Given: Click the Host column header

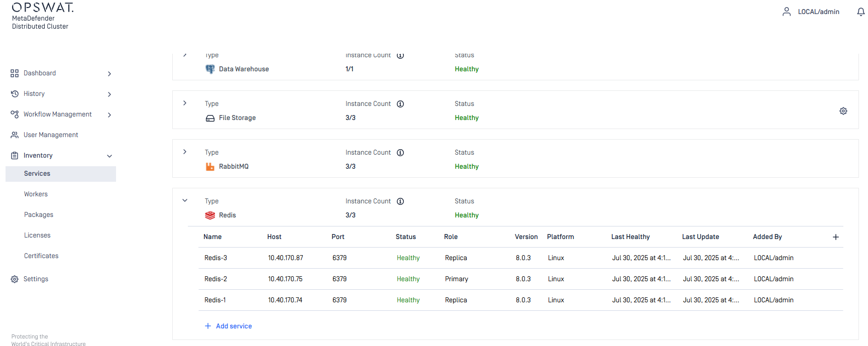Looking at the screenshot, I should (274, 237).
